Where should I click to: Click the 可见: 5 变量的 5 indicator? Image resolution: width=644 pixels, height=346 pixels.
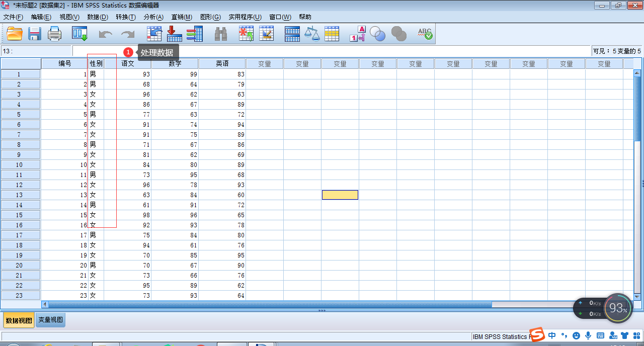tap(617, 51)
